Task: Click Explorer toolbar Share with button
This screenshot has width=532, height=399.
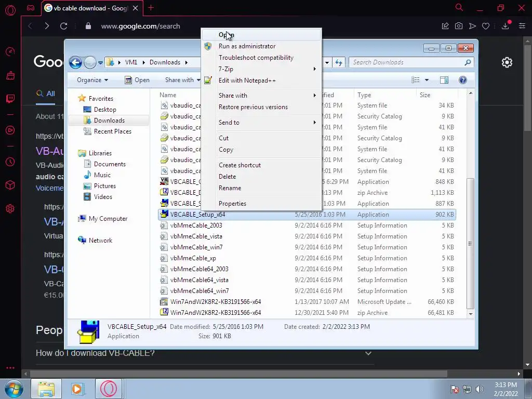Action: click(x=182, y=80)
